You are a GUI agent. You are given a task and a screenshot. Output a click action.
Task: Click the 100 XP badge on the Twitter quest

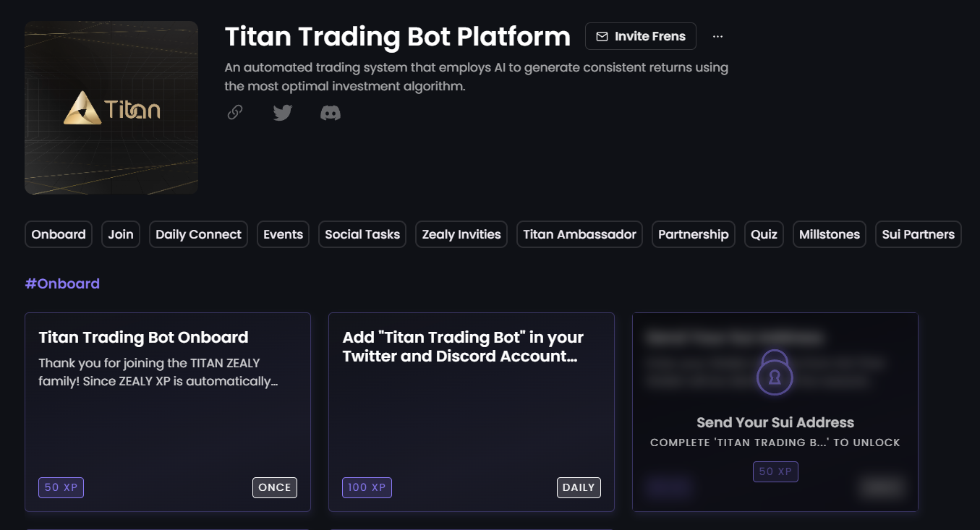367,487
